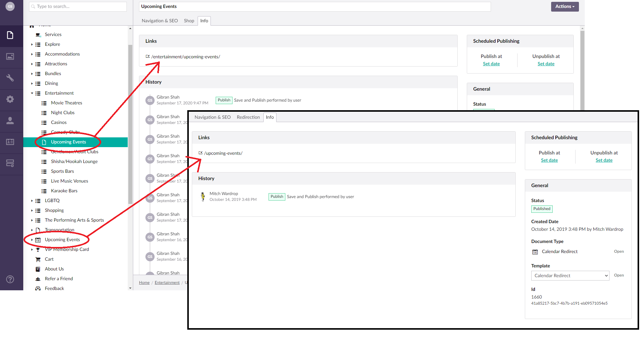Select the Info tab in the back editor

[x=204, y=21]
